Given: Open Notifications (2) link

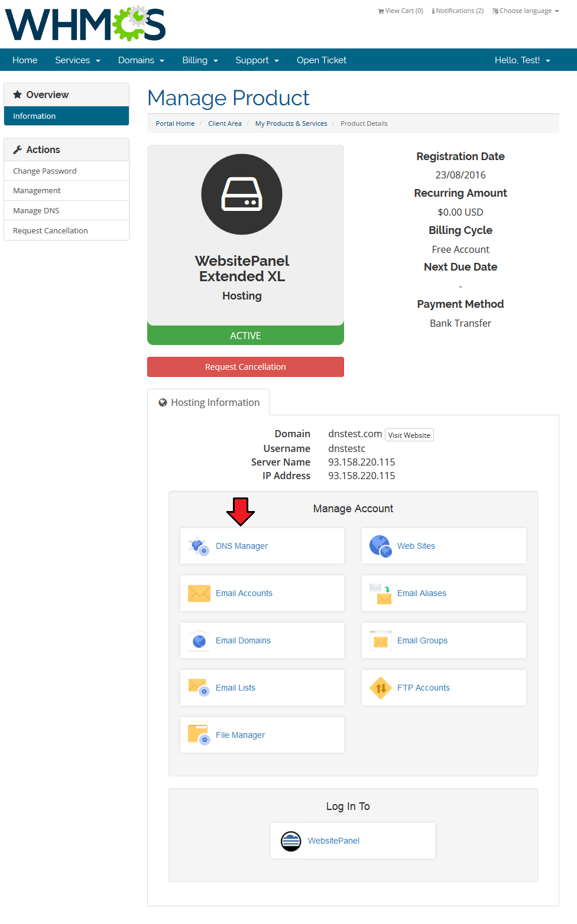Looking at the screenshot, I should tap(458, 11).
